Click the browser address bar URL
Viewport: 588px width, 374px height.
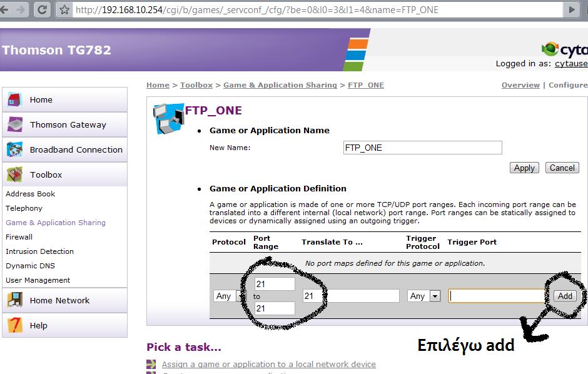[x=257, y=10]
